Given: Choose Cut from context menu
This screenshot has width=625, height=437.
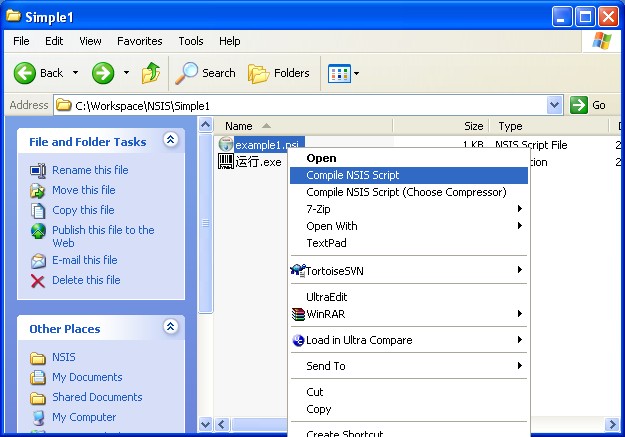Looking at the screenshot, I should click(409, 392).
